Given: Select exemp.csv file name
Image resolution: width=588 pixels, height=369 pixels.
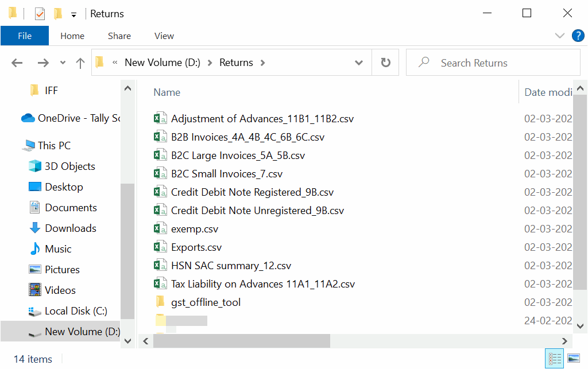Looking at the screenshot, I should pos(195,229).
